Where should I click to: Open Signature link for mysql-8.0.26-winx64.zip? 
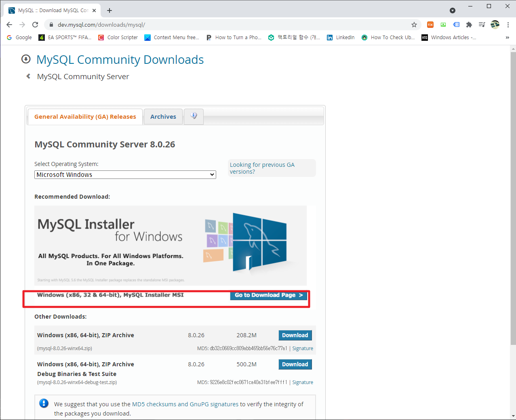click(x=303, y=349)
